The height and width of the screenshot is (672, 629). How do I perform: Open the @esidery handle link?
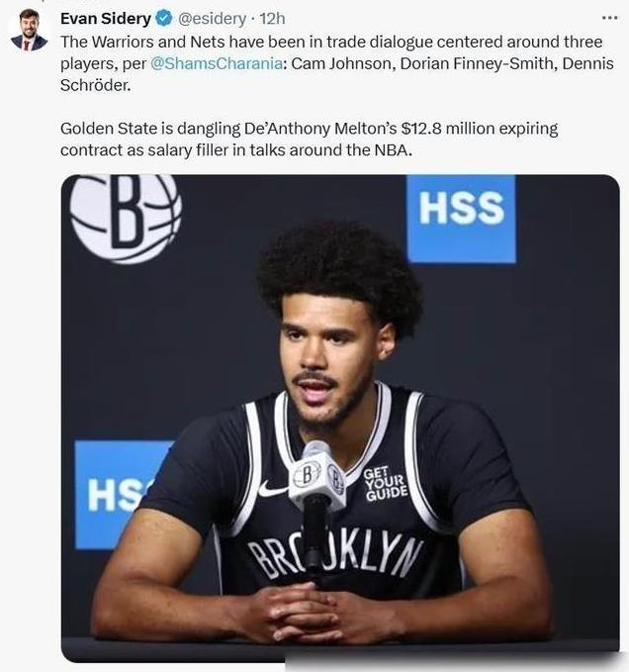click(x=212, y=19)
